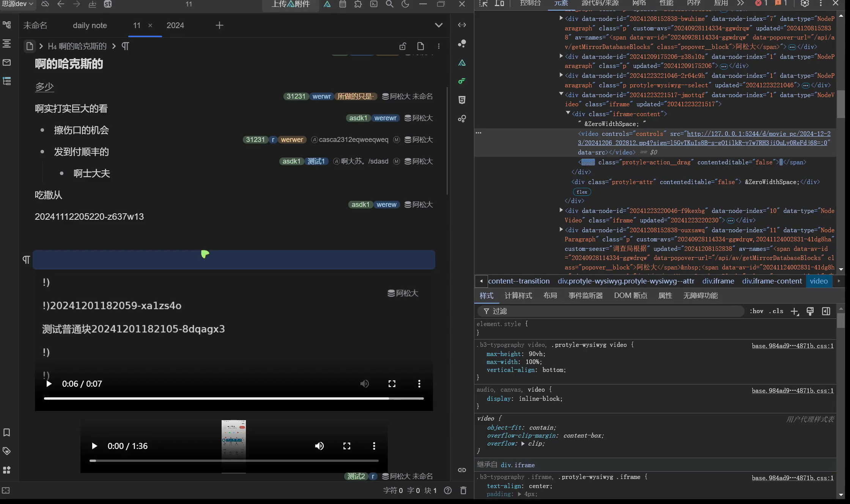This screenshot has width=850, height=504.
Task: Expand div node 20241223220046-f9kexbg
Action: (x=561, y=210)
